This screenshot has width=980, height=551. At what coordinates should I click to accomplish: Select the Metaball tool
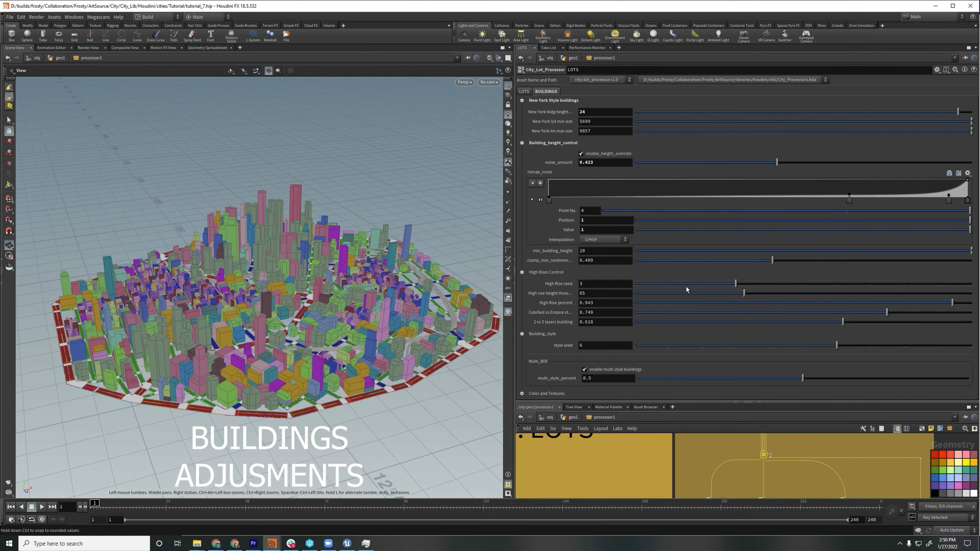270,36
